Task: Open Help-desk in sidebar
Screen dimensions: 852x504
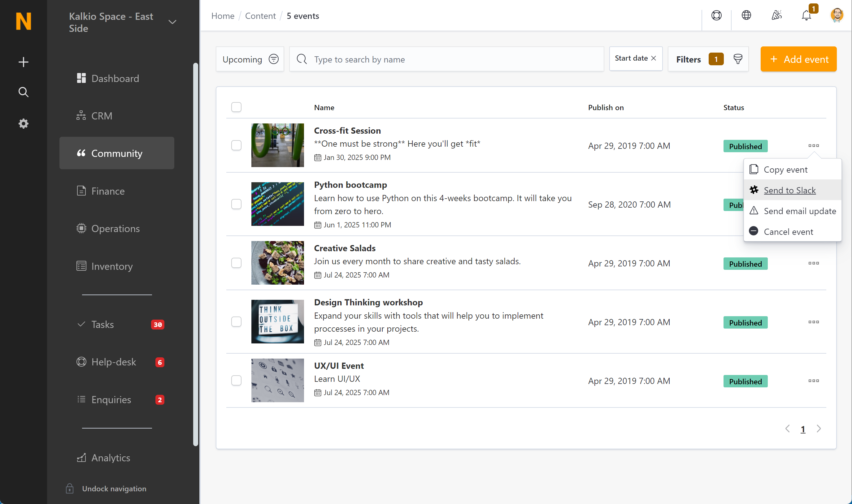Action: (117, 362)
